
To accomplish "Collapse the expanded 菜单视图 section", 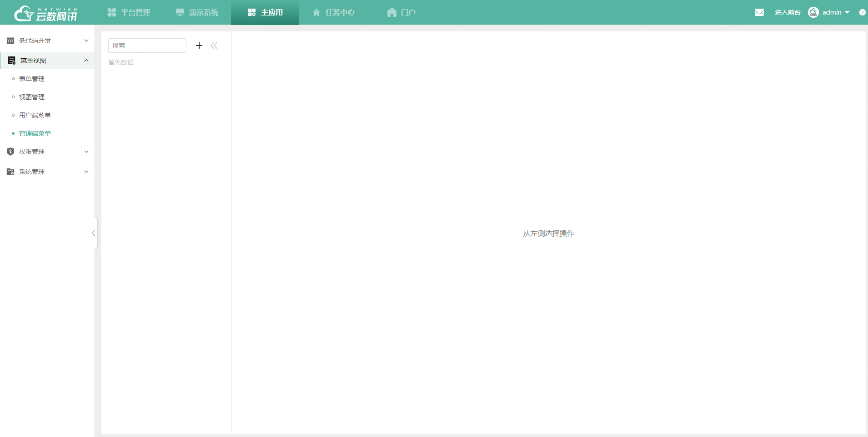I will pos(86,60).
